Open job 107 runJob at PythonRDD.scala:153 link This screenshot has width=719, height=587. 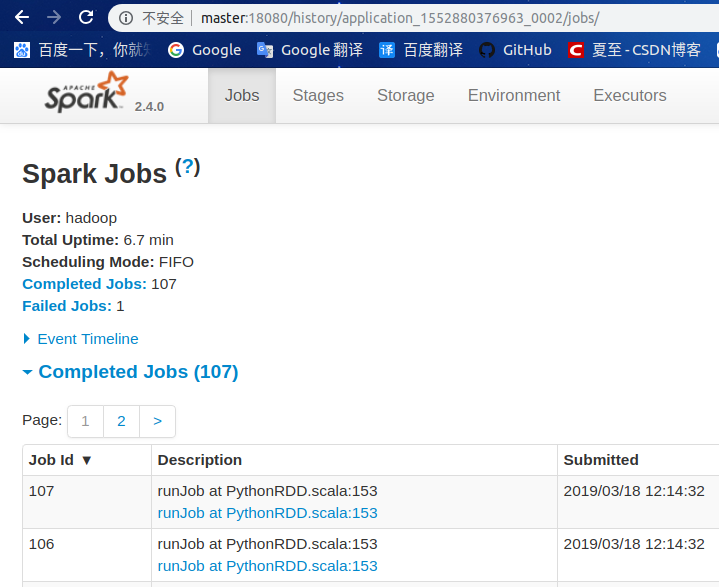(x=267, y=513)
